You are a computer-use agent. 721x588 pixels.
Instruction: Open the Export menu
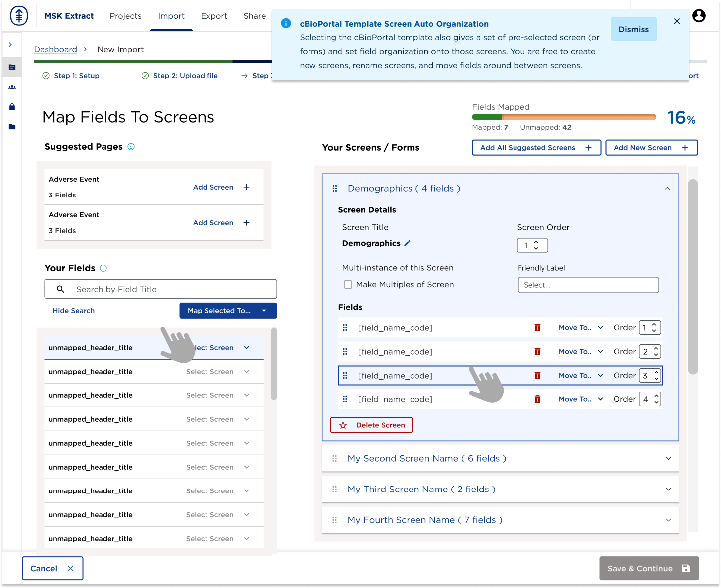(214, 16)
